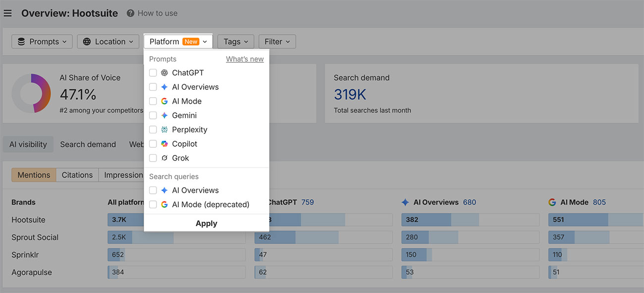This screenshot has height=293, width=644.
Task: Check Search queries AI Overviews checkbox
Action: point(153,190)
